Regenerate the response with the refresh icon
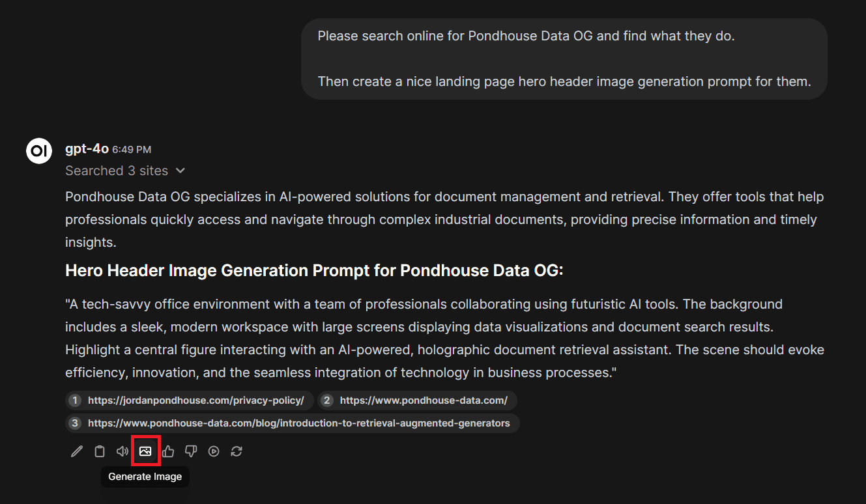The image size is (866, 504). [x=237, y=451]
